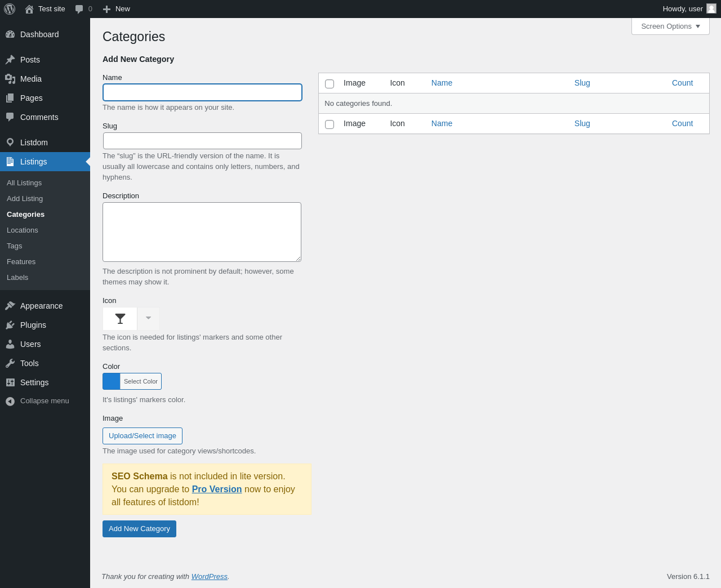
Task: Click the Dashboard gauge icon
Action: pyautogui.click(x=10, y=34)
